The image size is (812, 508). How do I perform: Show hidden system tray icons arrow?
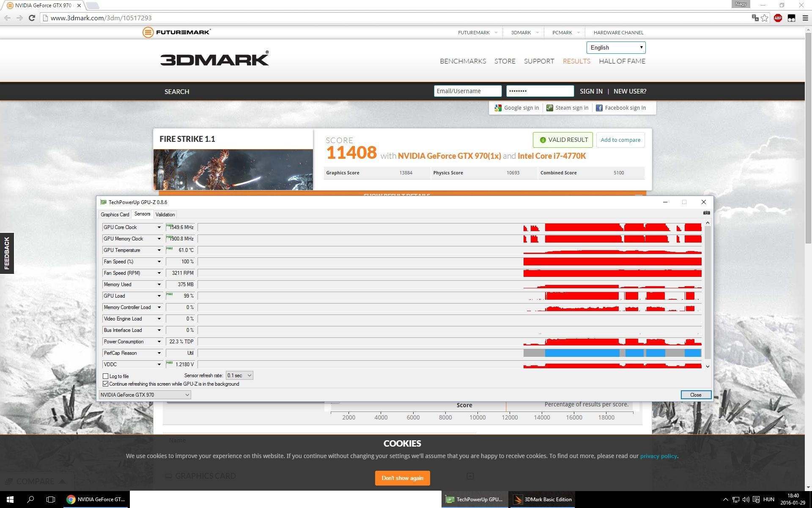click(725, 500)
